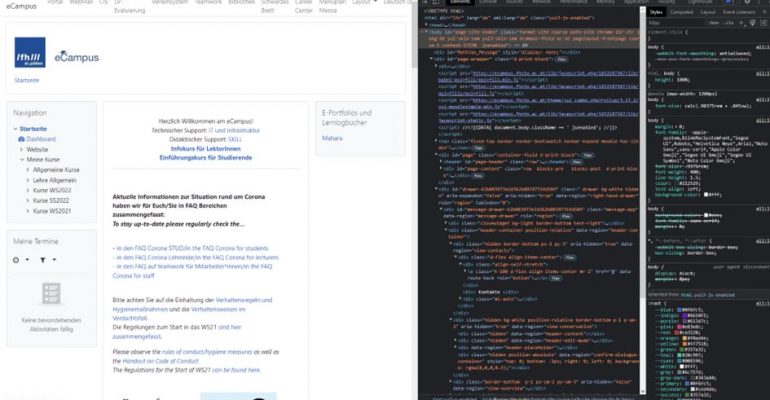Open FAQ Corona for lecturers link
The width and height of the screenshot is (770, 400).
(195, 257)
